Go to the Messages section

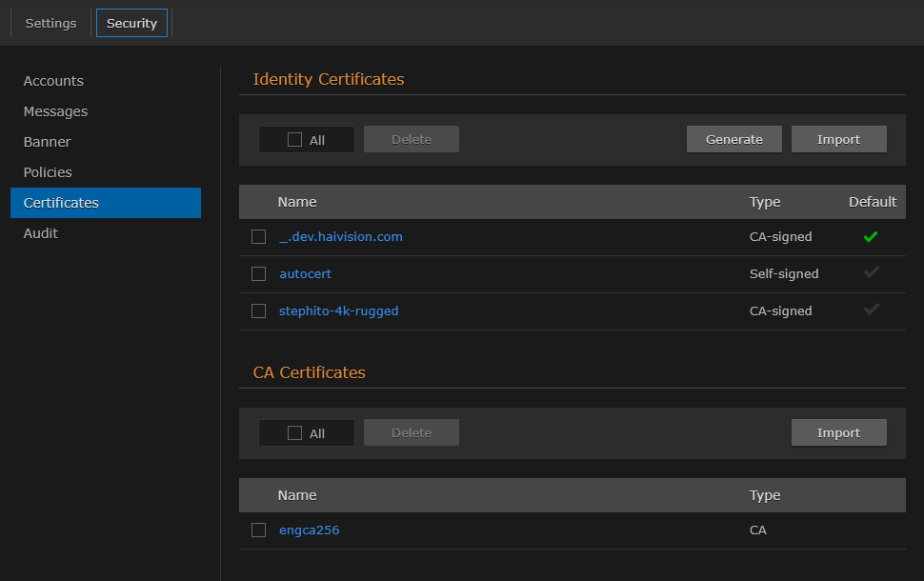pos(55,111)
